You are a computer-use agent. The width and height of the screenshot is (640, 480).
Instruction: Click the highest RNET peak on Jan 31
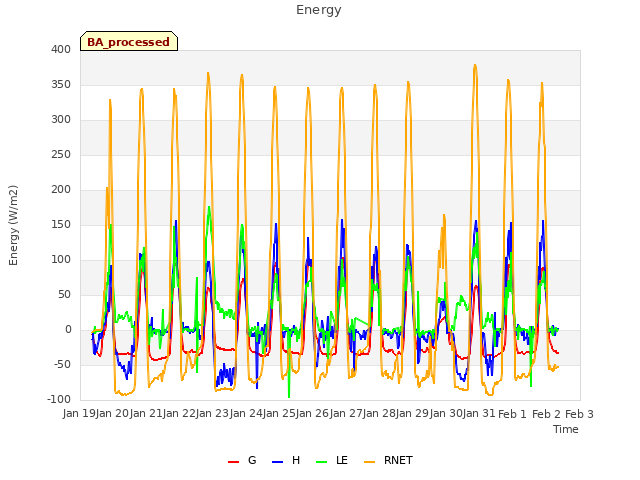pos(475,65)
